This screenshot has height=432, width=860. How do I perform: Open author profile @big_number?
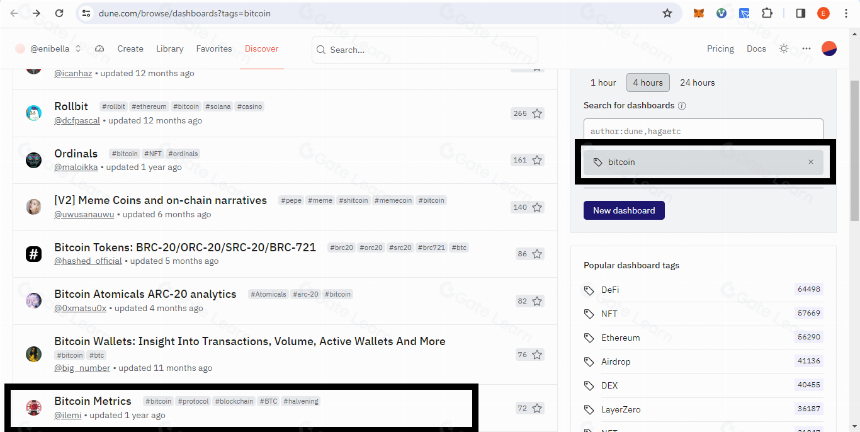[82, 367]
